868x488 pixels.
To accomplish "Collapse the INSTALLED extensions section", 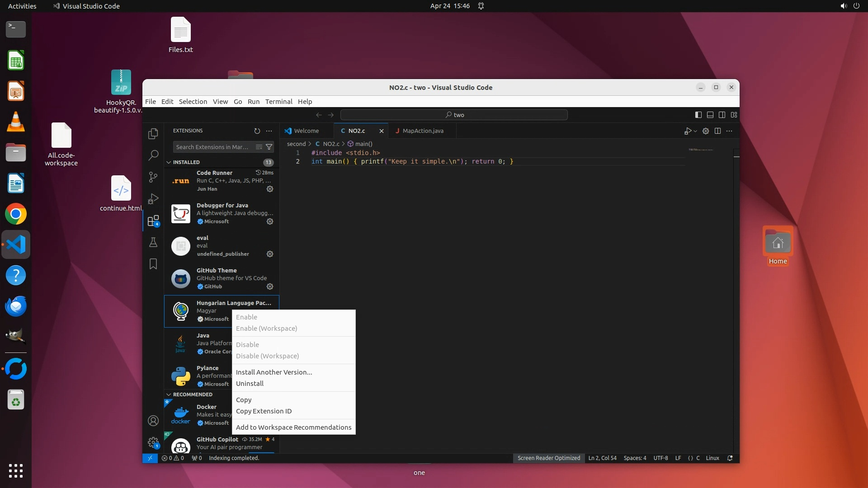I will 169,162.
